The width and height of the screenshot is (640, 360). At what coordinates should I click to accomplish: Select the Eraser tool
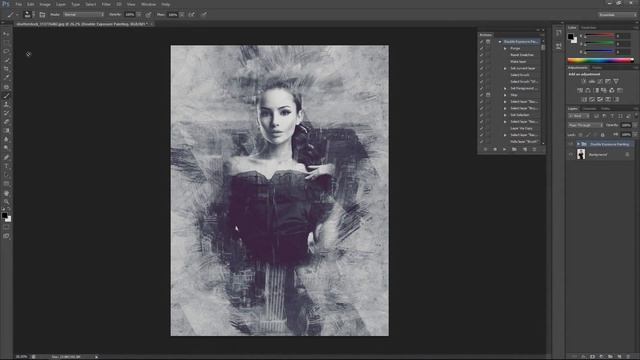6,122
